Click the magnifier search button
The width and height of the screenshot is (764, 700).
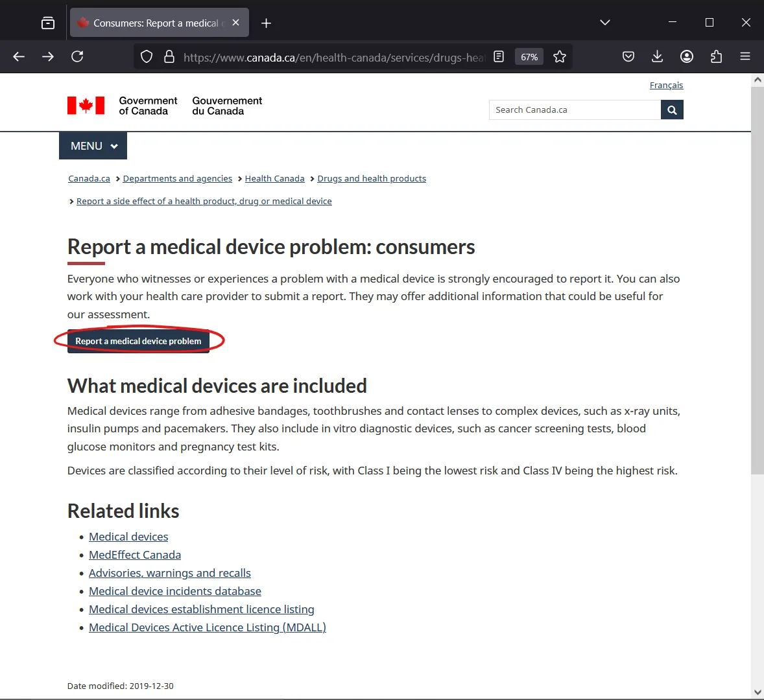[x=672, y=110]
